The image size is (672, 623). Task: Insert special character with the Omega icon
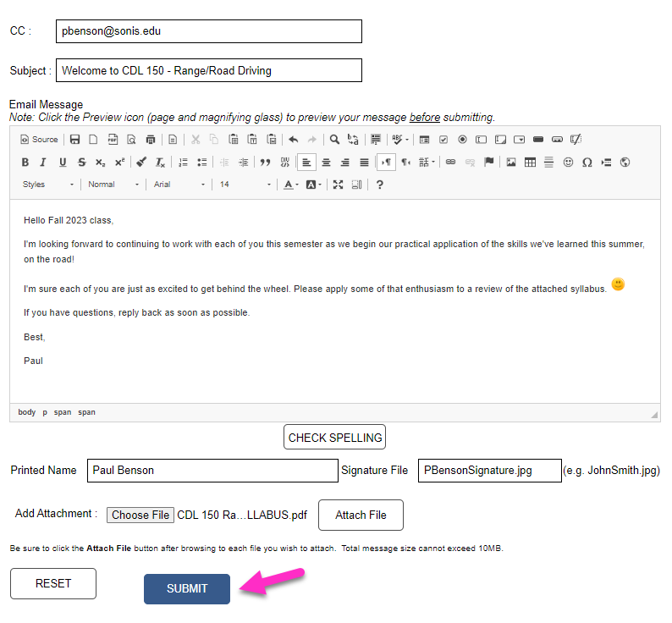click(587, 162)
